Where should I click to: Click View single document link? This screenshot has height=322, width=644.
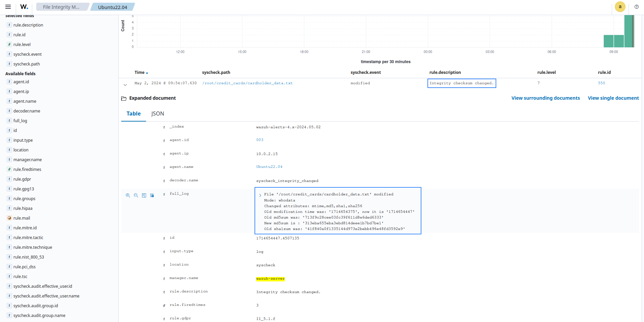tap(613, 98)
